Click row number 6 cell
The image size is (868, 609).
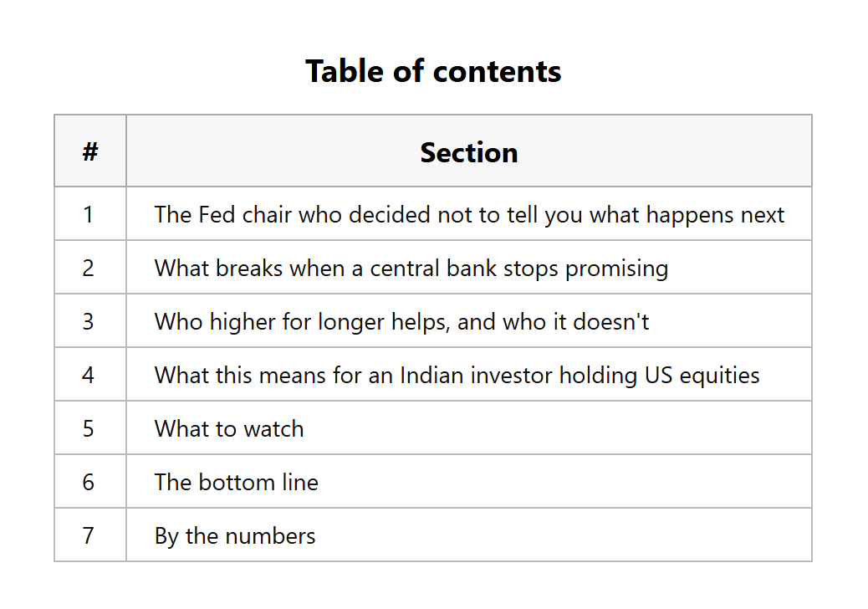point(90,482)
